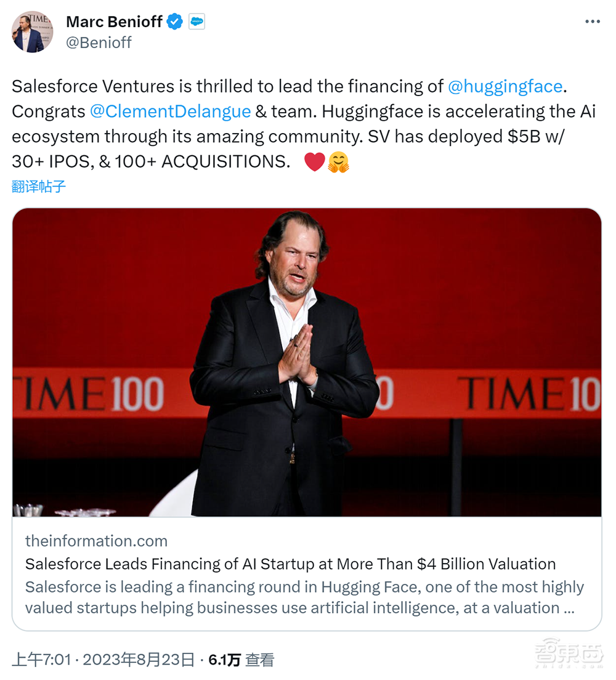Click the @Benioff handle text
This screenshot has height=680, width=616.
99,42
